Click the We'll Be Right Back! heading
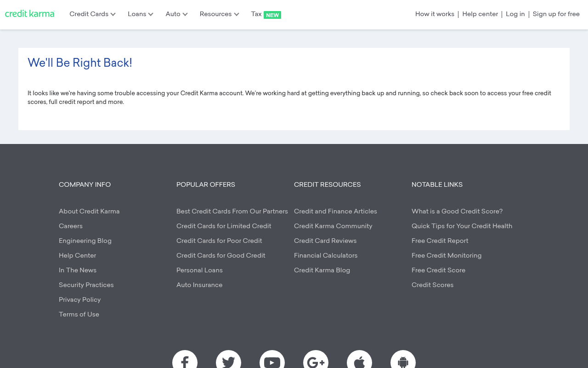This screenshot has width=588, height=368. 80,63
